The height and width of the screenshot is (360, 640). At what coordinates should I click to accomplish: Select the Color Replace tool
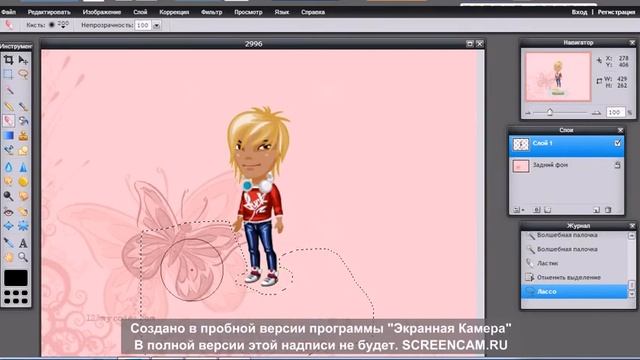(x=9, y=150)
